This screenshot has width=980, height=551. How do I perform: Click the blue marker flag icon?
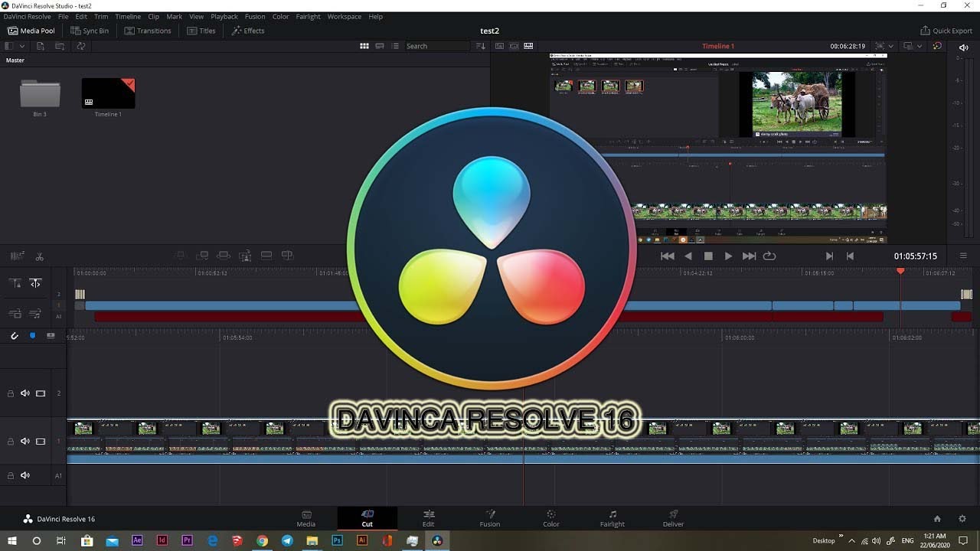[32, 336]
